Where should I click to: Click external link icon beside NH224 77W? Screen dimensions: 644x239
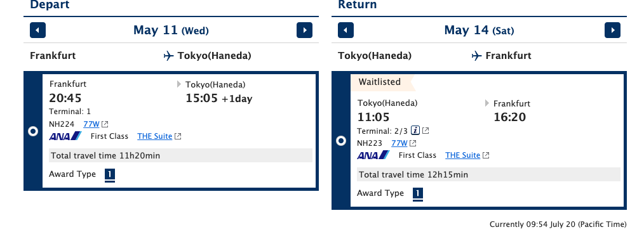[105, 124]
